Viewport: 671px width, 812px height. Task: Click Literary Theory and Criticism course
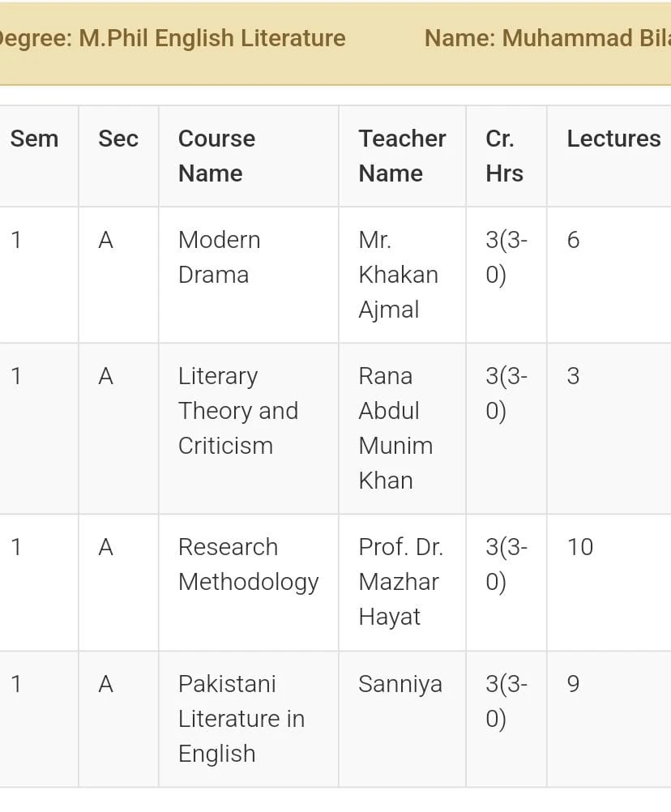point(238,411)
